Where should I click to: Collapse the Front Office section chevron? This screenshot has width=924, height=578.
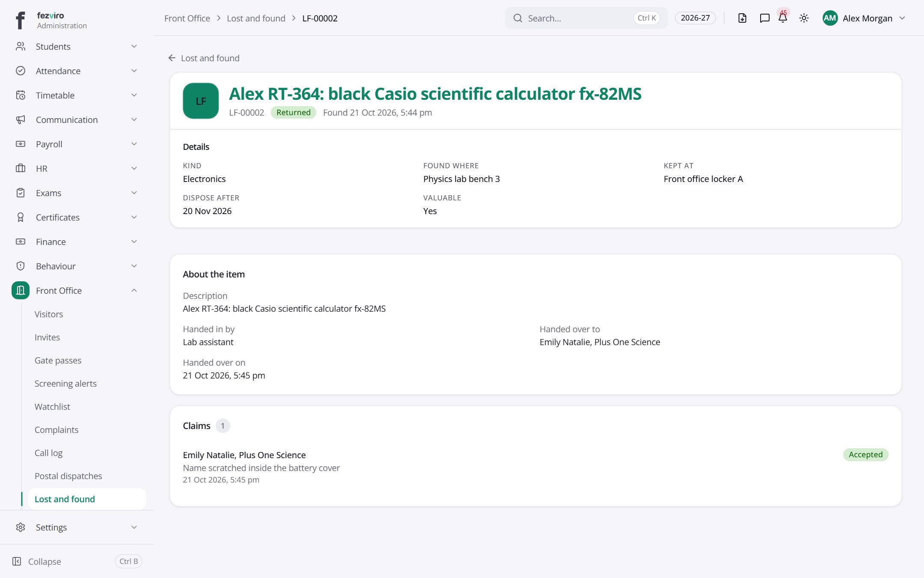(x=134, y=290)
